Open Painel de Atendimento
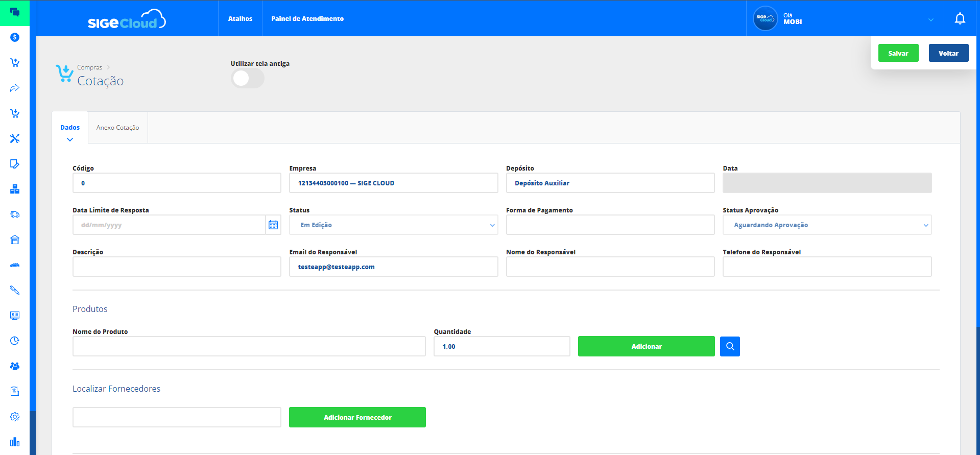 coord(307,19)
